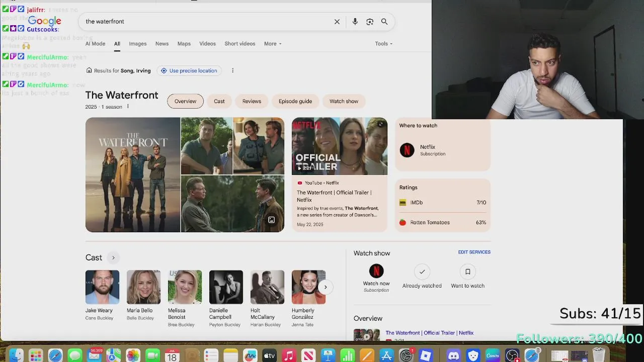Click into the search field containing the waterfront
This screenshot has width=644, height=362.
[206, 22]
